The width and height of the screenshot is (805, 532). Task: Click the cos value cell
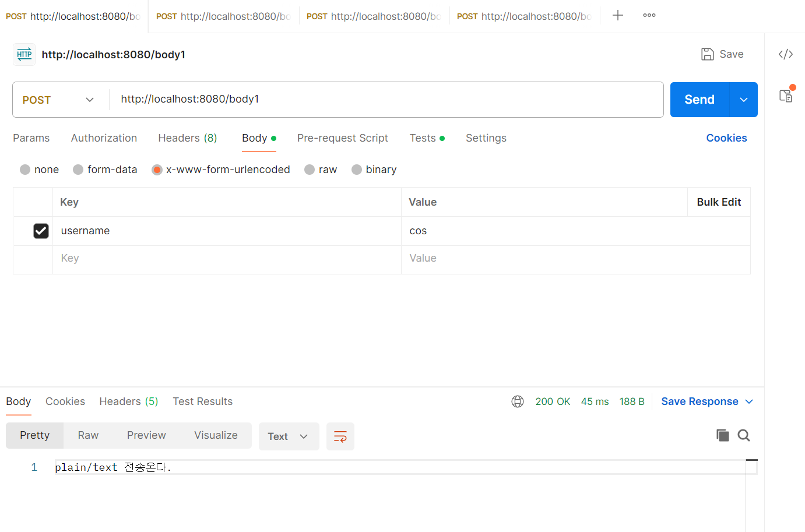point(575,231)
